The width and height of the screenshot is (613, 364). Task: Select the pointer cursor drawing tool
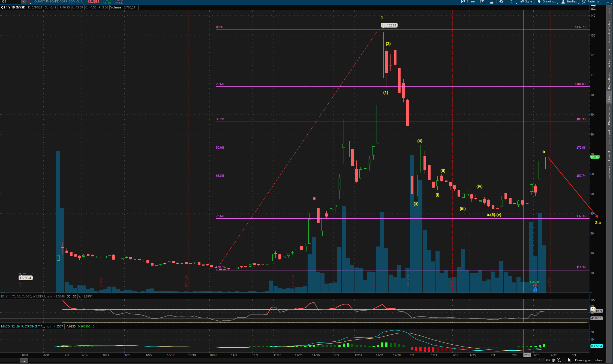pos(569,360)
